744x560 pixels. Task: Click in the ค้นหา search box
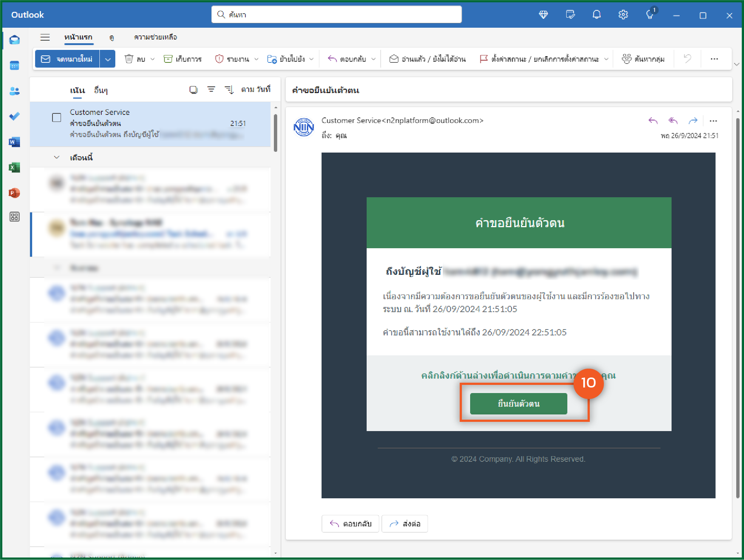point(336,15)
